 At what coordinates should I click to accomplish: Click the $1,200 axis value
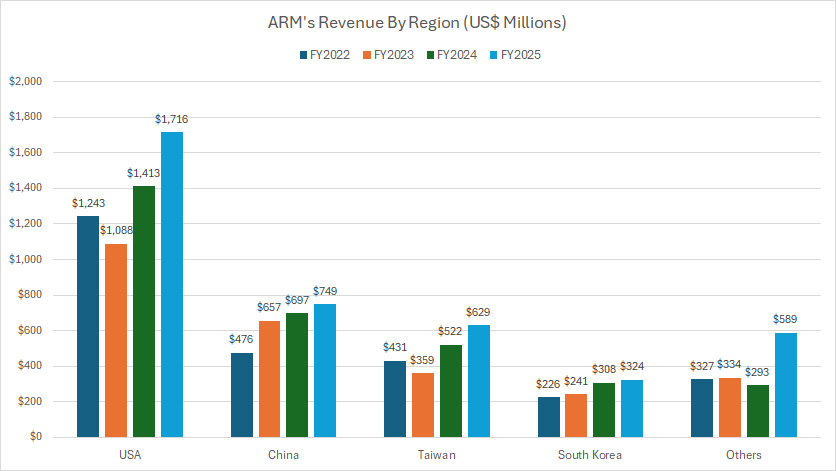pos(26,223)
